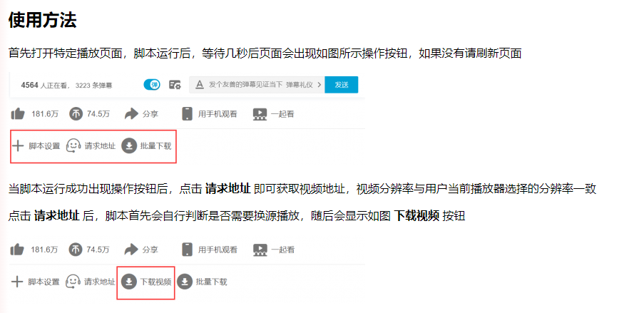Image resolution: width=644 pixels, height=313 pixels.
Task: Click the danmaku text input field
Action: point(257,85)
